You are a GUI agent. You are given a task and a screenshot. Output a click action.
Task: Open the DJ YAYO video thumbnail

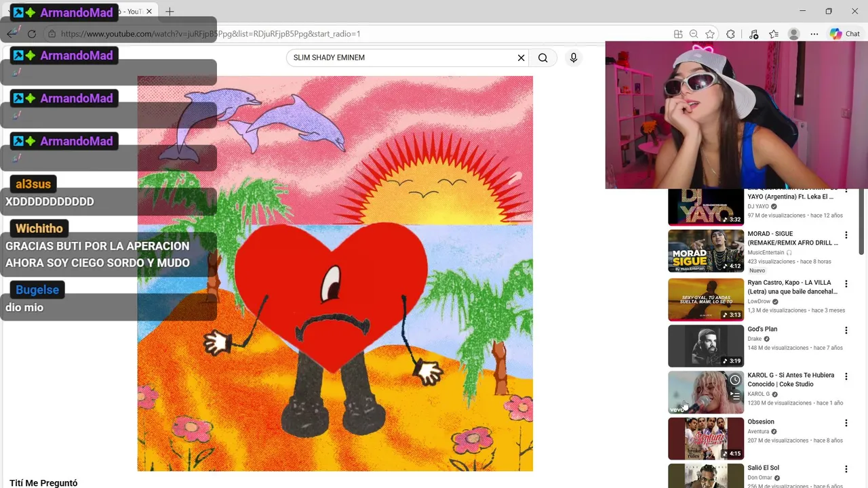[706, 207]
